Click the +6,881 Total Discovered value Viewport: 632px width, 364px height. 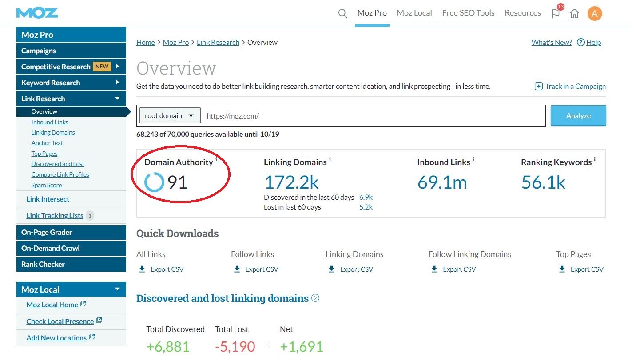pyautogui.click(x=168, y=347)
